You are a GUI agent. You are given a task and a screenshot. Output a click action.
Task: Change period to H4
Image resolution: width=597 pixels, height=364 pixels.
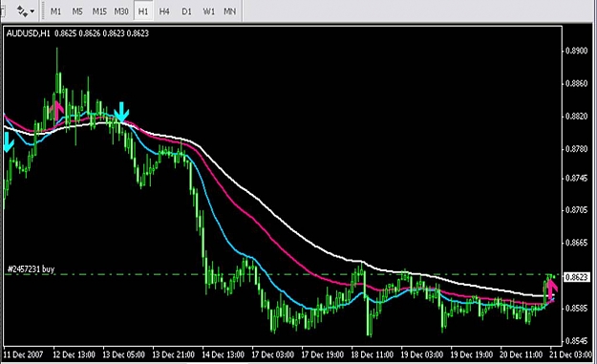164,11
